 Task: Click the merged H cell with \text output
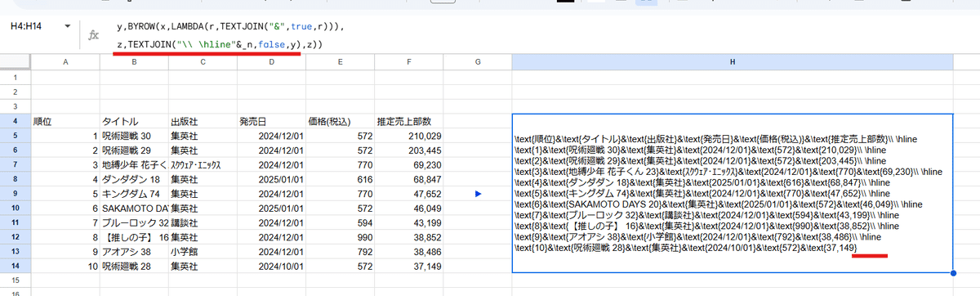click(733, 194)
